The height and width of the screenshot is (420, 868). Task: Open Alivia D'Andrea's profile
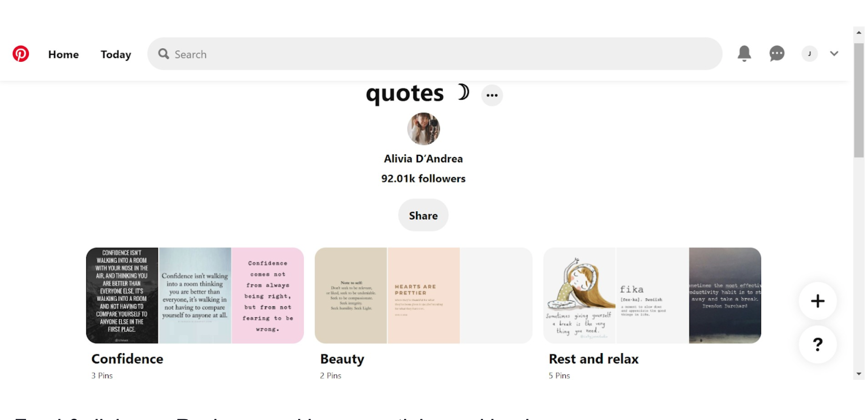(x=423, y=158)
